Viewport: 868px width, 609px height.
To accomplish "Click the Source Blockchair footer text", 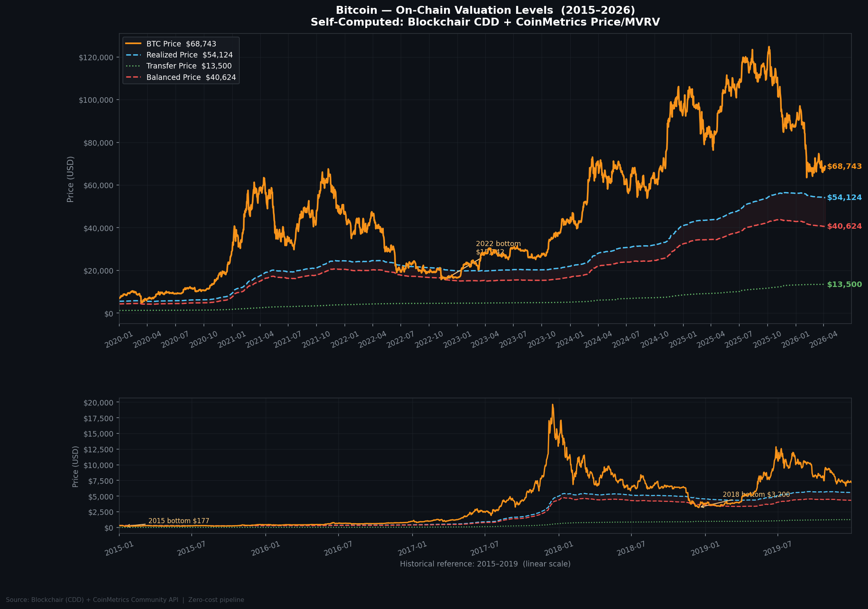I will pos(125,600).
